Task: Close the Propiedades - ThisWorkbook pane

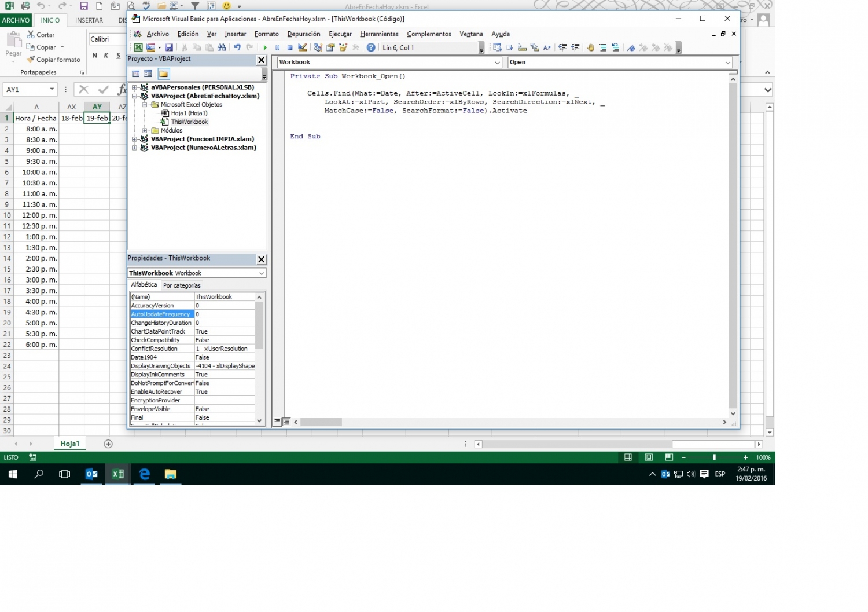Action: [x=262, y=259]
